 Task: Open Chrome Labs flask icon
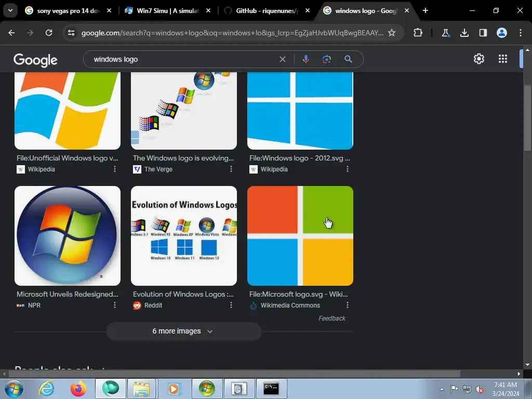[445, 33]
